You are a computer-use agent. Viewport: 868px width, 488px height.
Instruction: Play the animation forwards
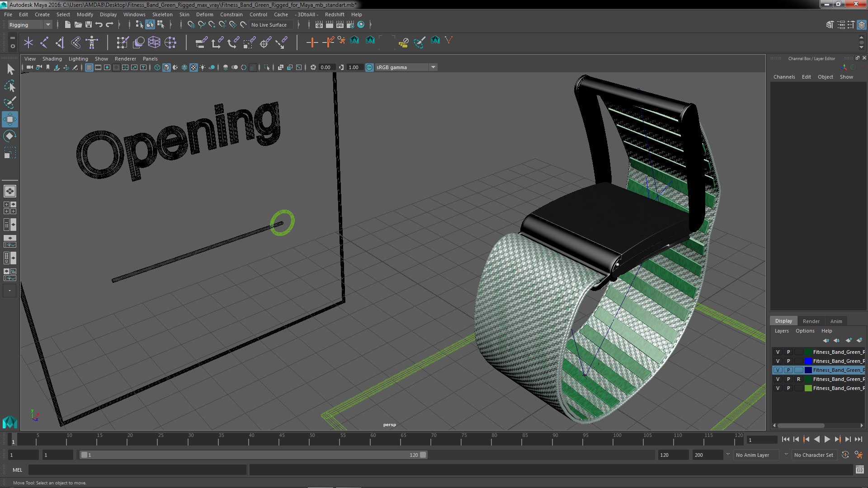point(827,439)
